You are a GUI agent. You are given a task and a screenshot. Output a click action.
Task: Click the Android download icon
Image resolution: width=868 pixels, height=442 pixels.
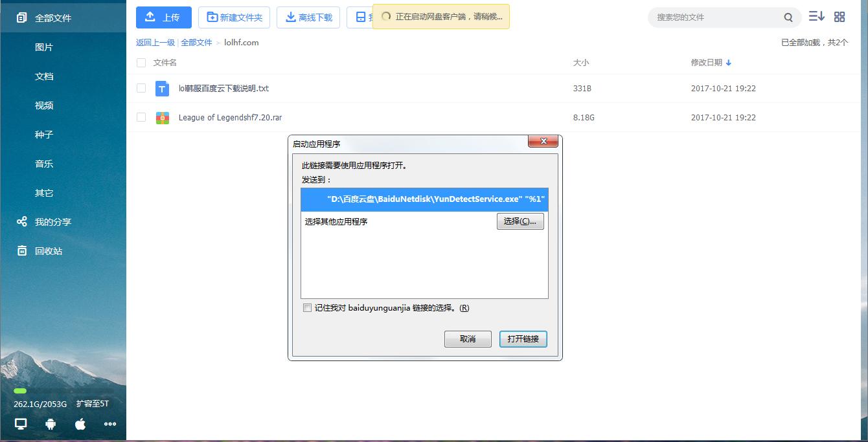tap(50, 423)
